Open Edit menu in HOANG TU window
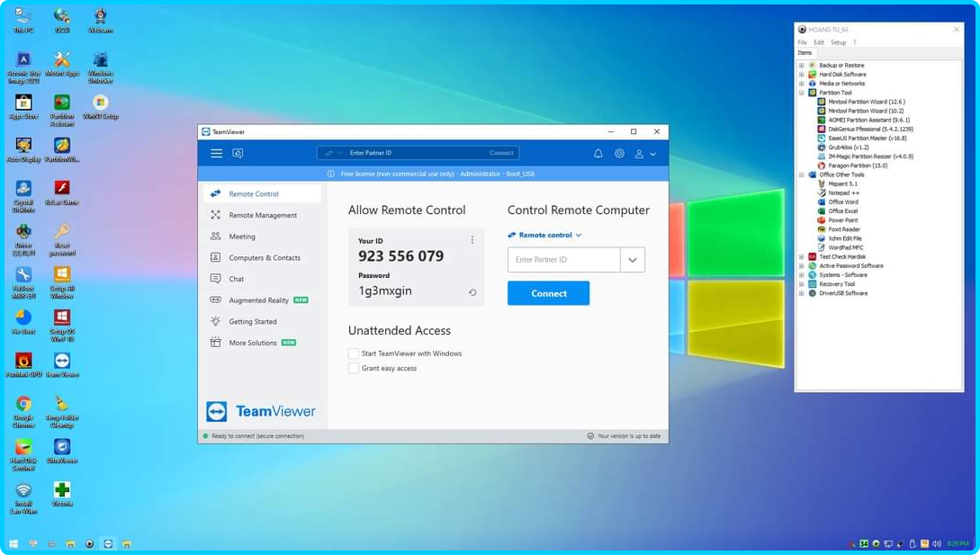Image resolution: width=980 pixels, height=555 pixels. coord(819,42)
